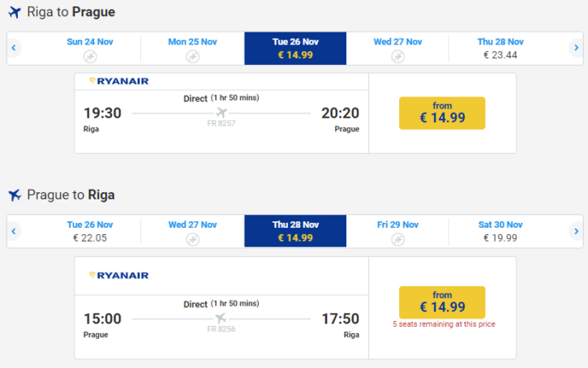Select return Tue 26 Nov €22.05 date tab
This screenshot has width=588, height=368.
(x=90, y=231)
